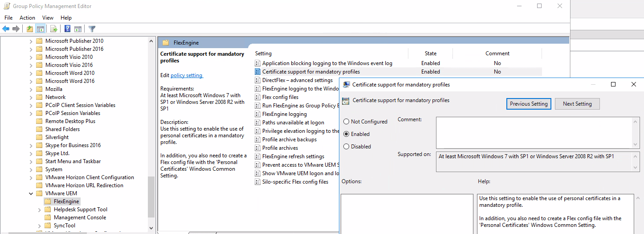The width and height of the screenshot is (644, 234).
Task: Click icon beside Application blocking logging setting
Action: pyautogui.click(x=257, y=63)
